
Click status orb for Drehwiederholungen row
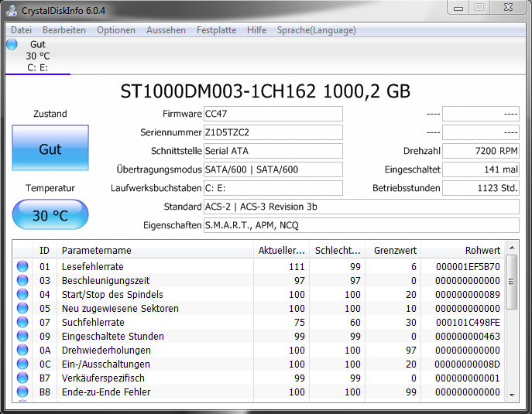pos(22,350)
